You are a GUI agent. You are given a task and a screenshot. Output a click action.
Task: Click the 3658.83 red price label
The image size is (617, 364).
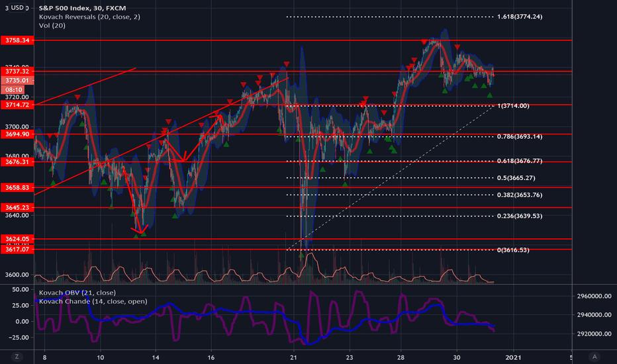click(17, 188)
